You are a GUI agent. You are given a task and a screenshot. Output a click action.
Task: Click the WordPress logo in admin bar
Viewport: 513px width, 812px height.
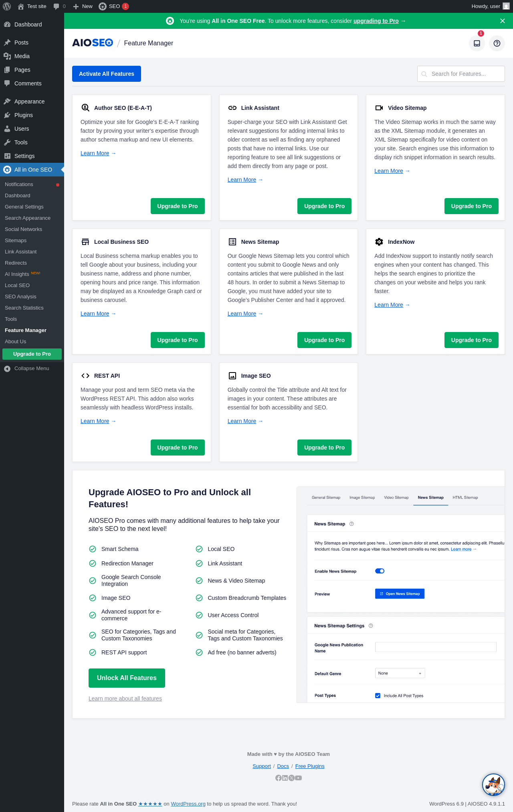click(x=7, y=6)
